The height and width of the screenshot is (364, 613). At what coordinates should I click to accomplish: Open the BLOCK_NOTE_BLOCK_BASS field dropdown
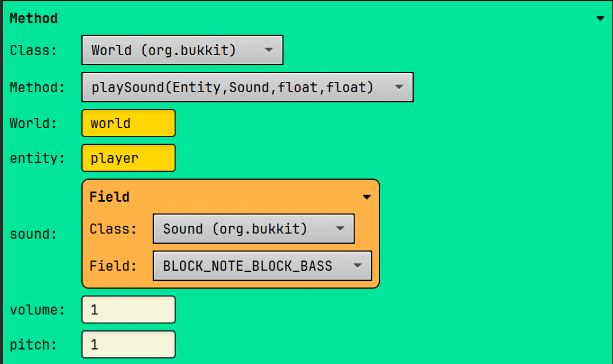coord(262,266)
